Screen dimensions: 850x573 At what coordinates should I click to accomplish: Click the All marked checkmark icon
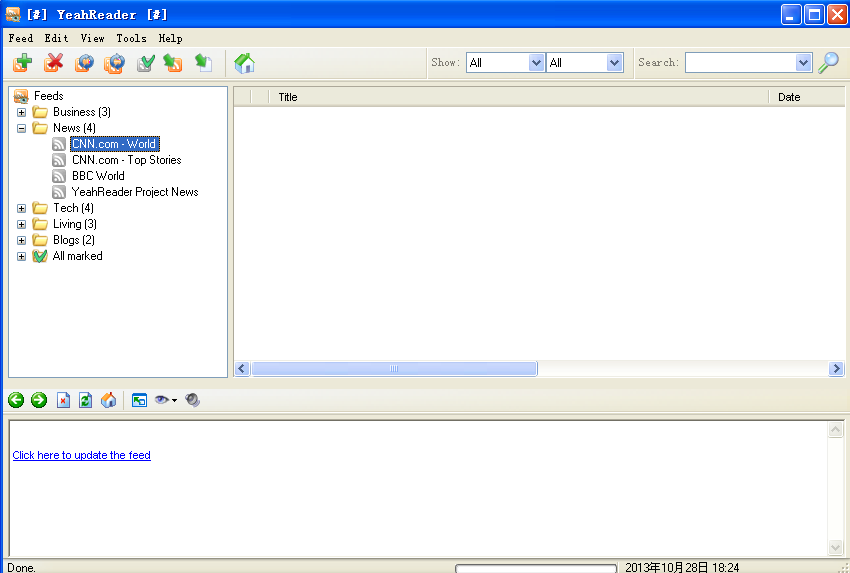[x=40, y=256]
